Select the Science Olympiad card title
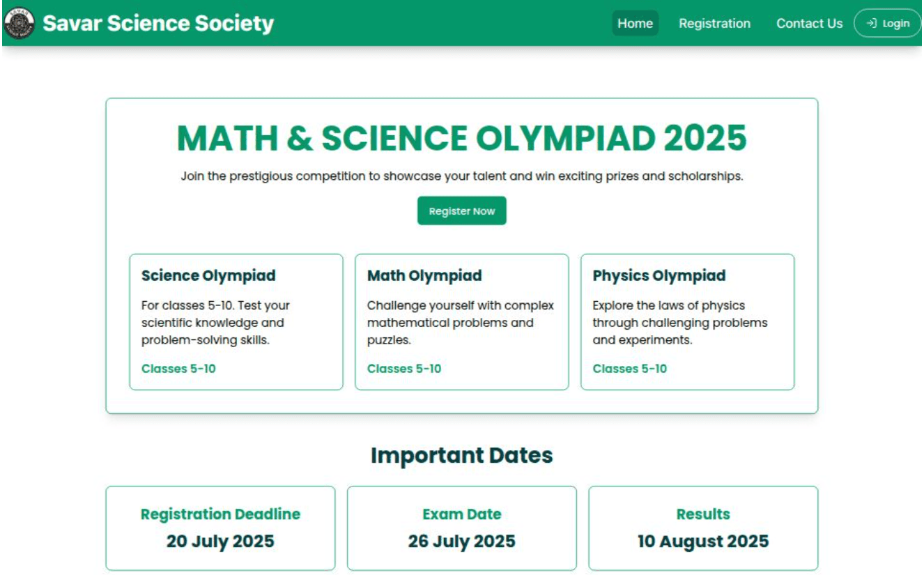Screen dimensions: 924x575 tap(208, 275)
